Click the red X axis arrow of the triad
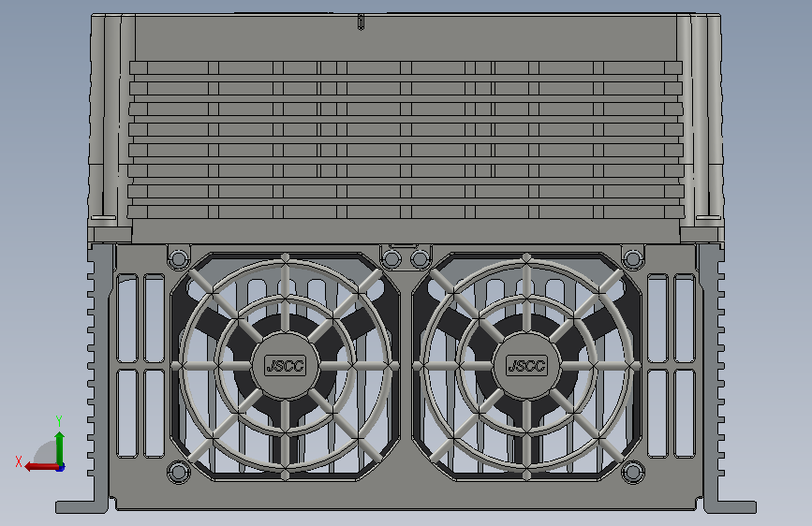Image resolution: width=812 pixels, height=526 pixels. [41, 467]
